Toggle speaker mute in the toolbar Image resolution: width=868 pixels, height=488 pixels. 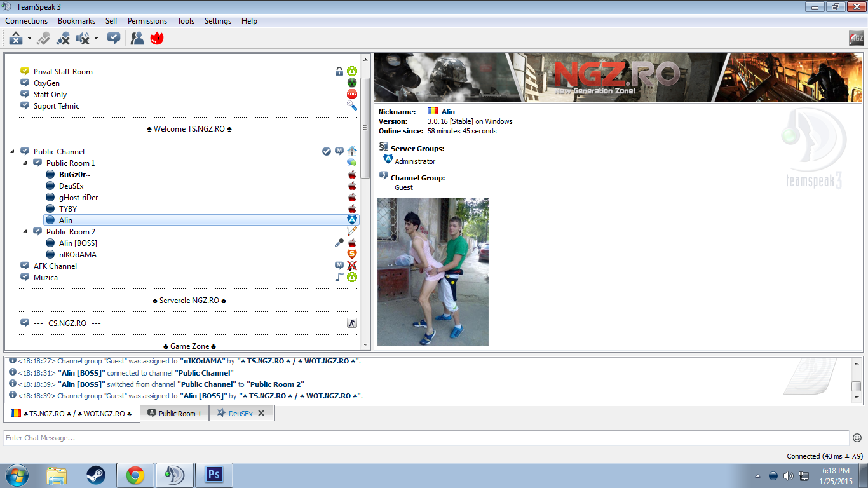83,39
